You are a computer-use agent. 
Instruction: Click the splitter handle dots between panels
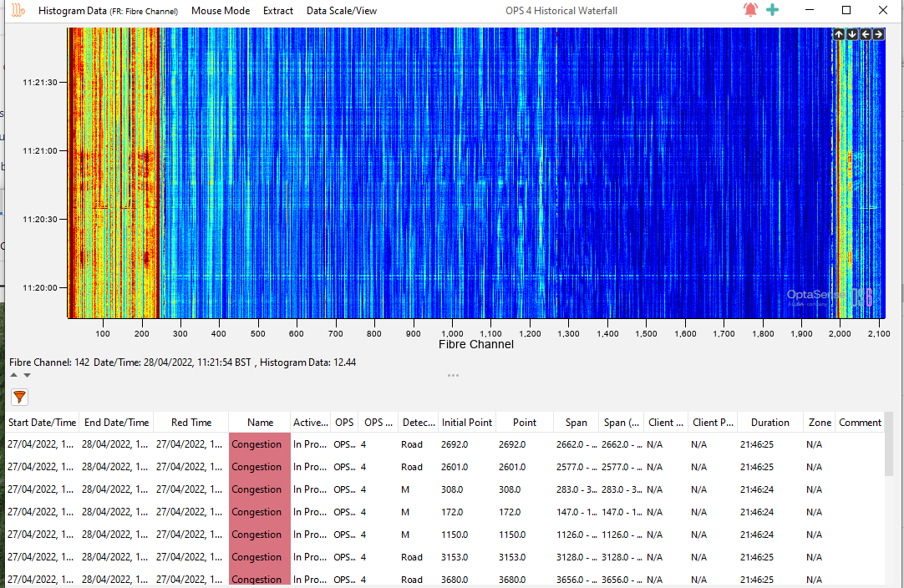[x=453, y=375]
